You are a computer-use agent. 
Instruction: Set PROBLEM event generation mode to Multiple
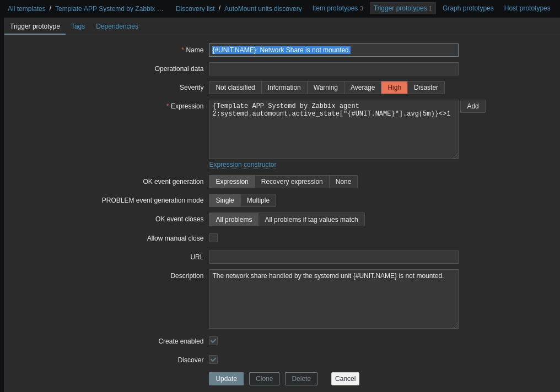click(258, 200)
